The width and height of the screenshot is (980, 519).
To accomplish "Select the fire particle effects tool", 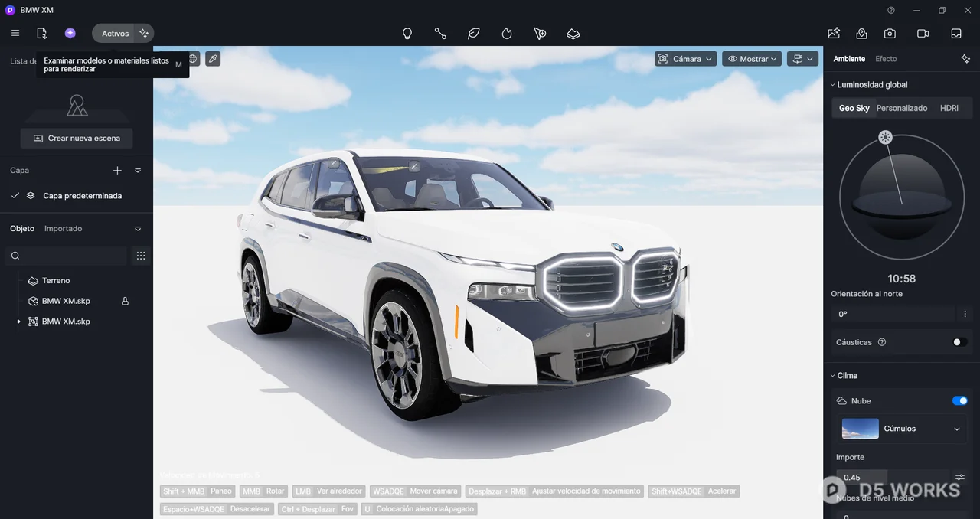I will [507, 34].
